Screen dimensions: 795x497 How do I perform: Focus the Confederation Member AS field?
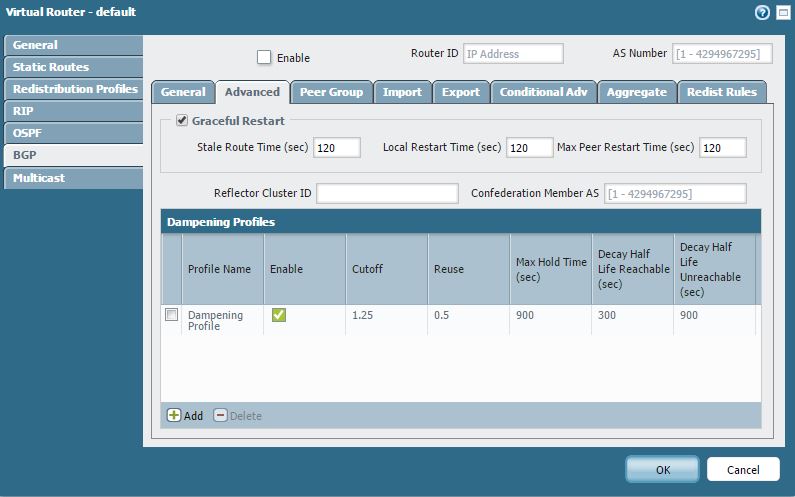tap(675, 193)
